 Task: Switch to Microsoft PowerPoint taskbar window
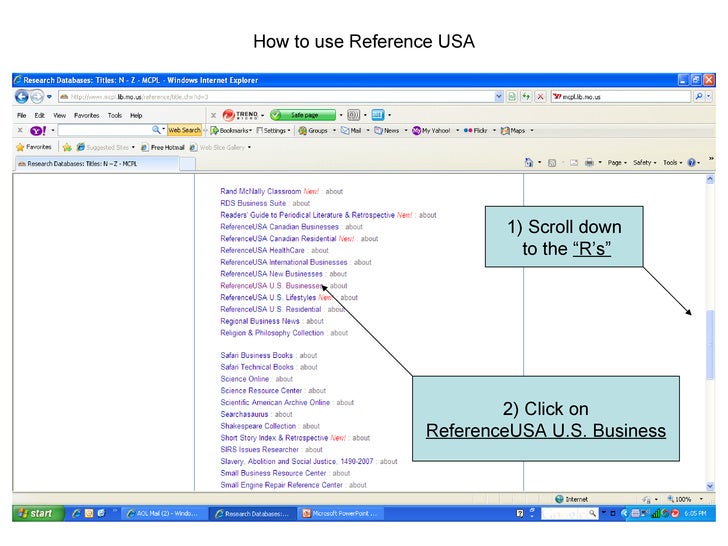pyautogui.click(x=340, y=514)
